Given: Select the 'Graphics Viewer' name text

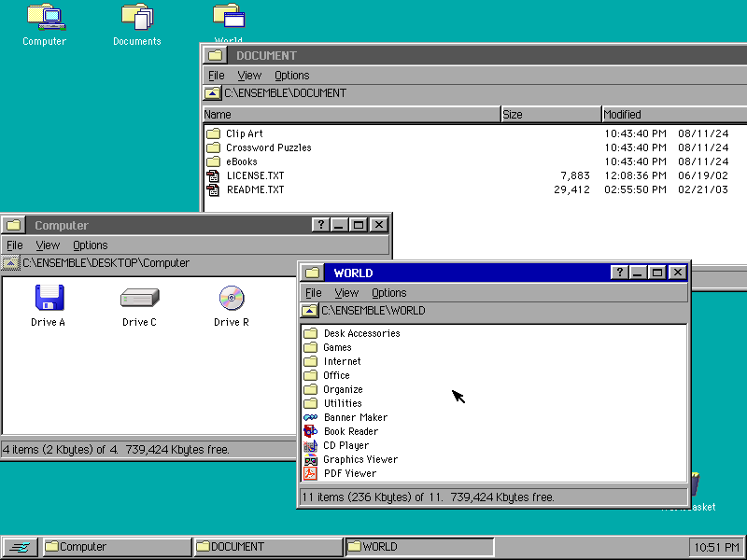Looking at the screenshot, I should pyautogui.click(x=360, y=459).
